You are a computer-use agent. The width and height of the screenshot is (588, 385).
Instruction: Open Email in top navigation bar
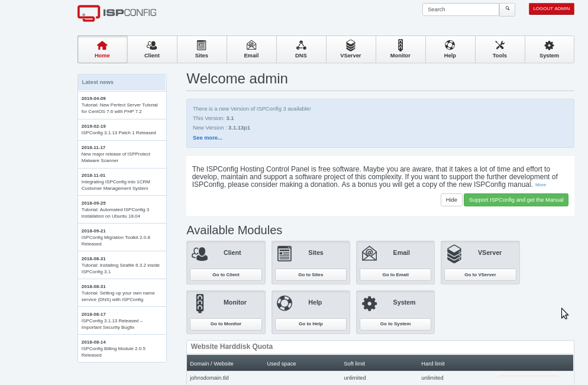pyautogui.click(x=251, y=50)
